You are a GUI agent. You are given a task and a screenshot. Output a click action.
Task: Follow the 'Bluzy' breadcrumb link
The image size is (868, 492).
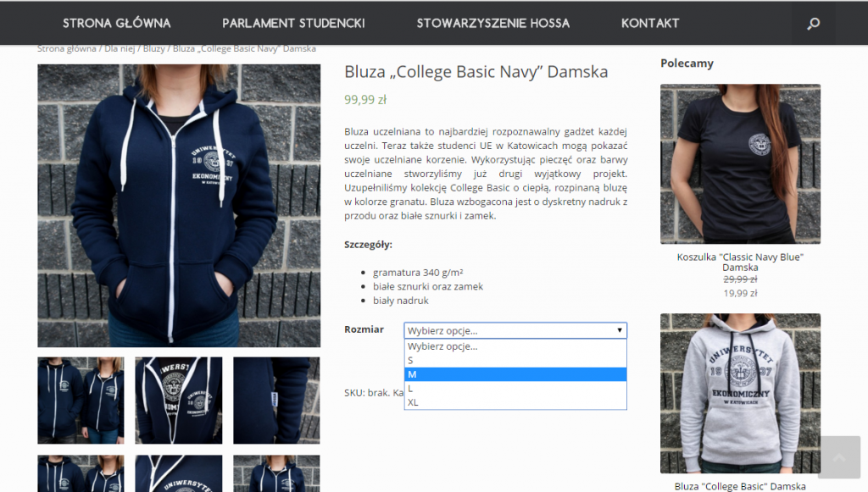coord(154,48)
